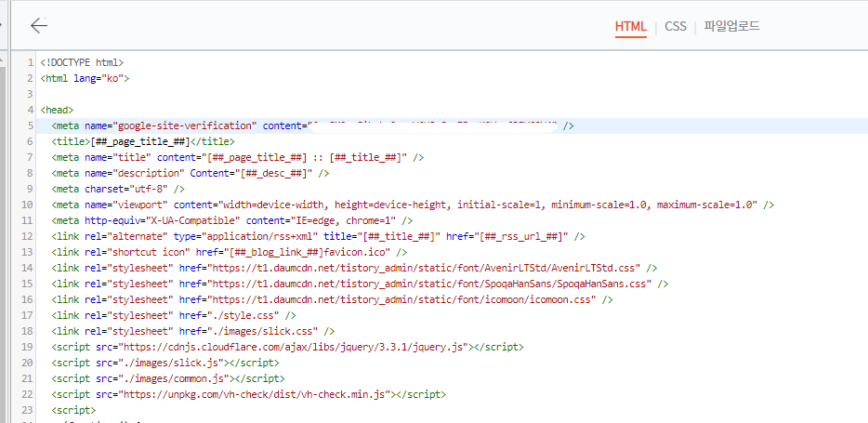Switch to the HTML tab
Viewport: 868px width, 423px height.
(630, 27)
